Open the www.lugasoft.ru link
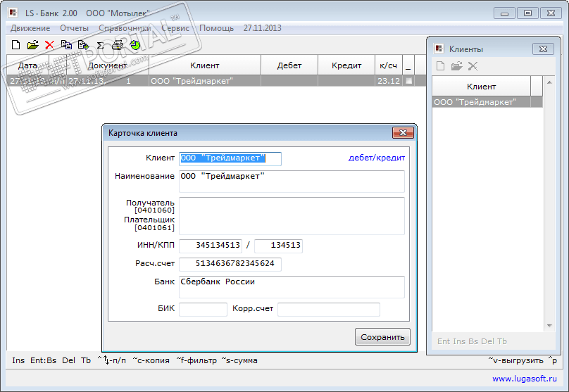Screen dimensions: 569x392 click(x=525, y=379)
